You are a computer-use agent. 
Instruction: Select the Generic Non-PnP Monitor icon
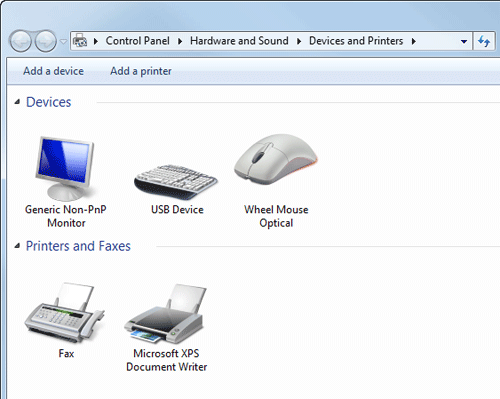65,168
